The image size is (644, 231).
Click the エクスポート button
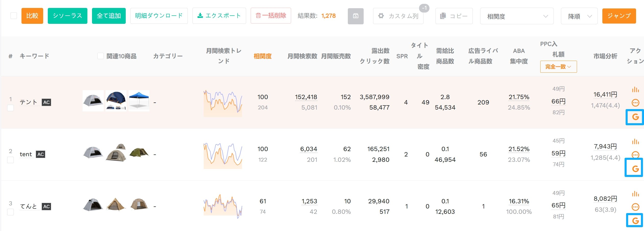click(219, 16)
